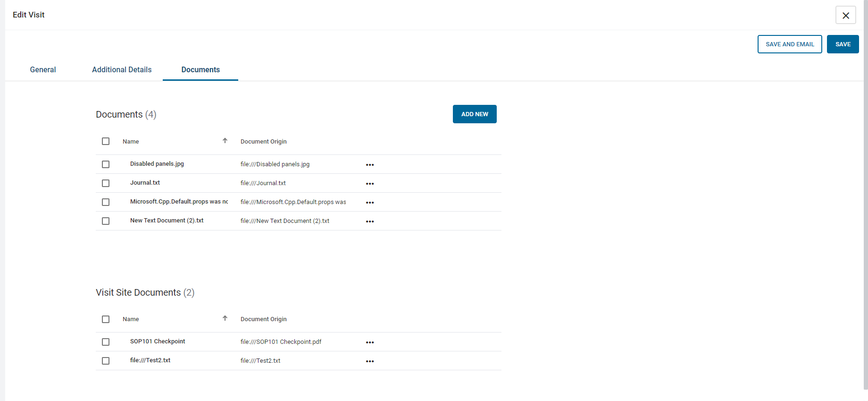Click SAVE AND EMAIL button
Image resolution: width=868 pixels, height=401 pixels.
coord(790,44)
